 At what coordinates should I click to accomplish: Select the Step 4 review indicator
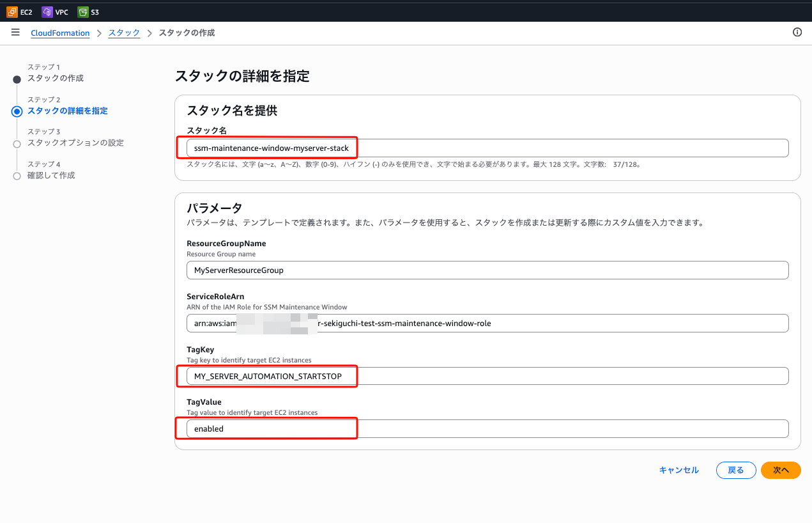pos(17,176)
